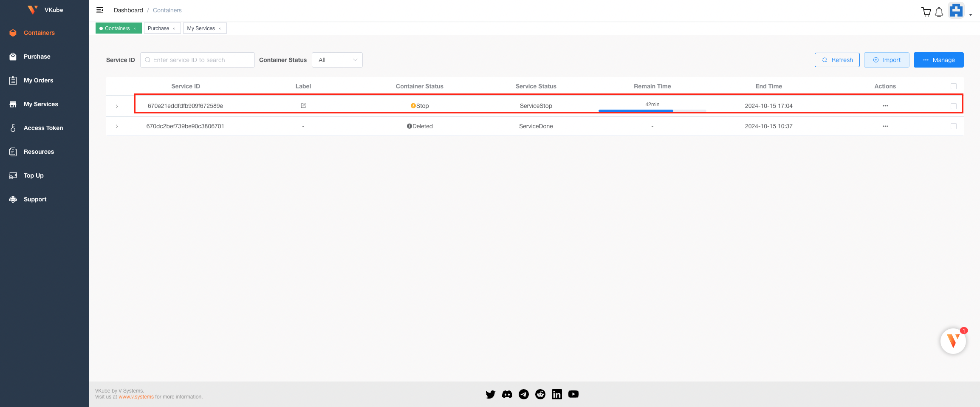Collapse the sidebar with hamburger icon
Viewport: 980px width, 407px height.
(100, 10)
